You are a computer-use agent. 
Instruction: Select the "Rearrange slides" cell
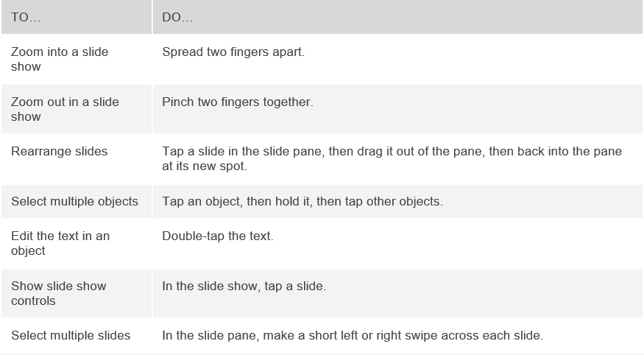[x=60, y=152]
